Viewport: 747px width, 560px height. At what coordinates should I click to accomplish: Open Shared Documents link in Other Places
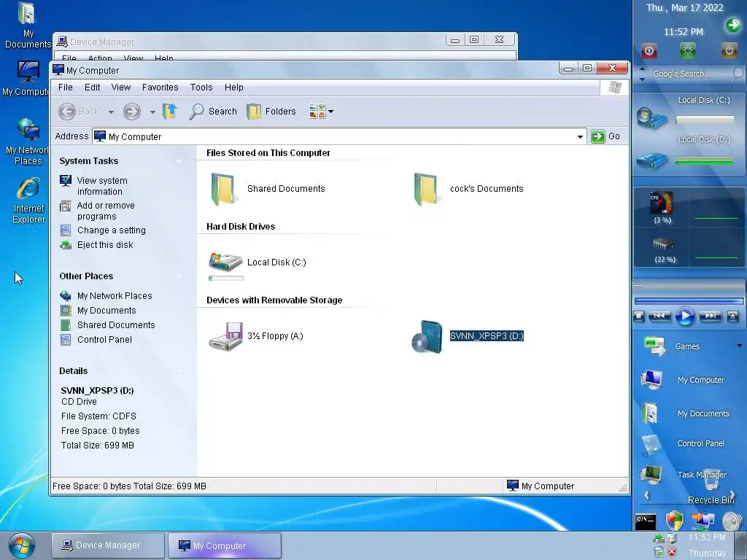[x=116, y=324]
